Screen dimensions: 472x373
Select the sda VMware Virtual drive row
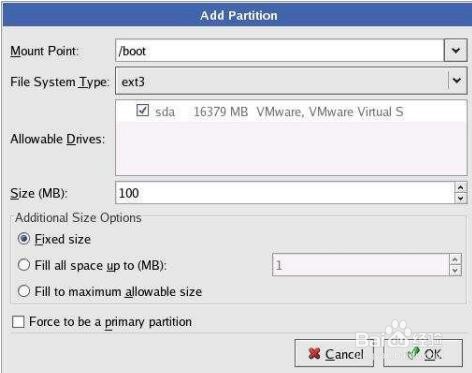coord(291,111)
